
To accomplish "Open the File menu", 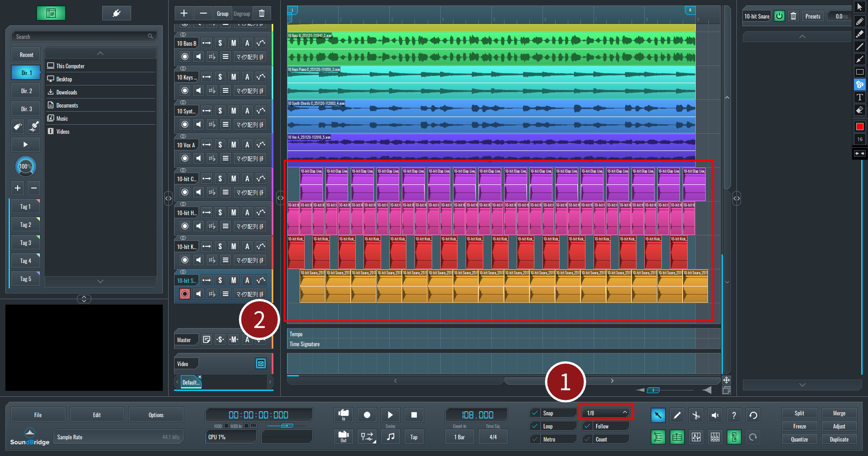I will 38,415.
